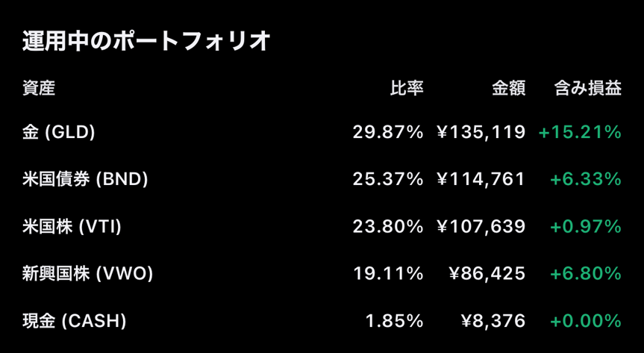Click the 23.80% ratio for VTI
This screenshot has height=353, width=644.
[388, 227]
